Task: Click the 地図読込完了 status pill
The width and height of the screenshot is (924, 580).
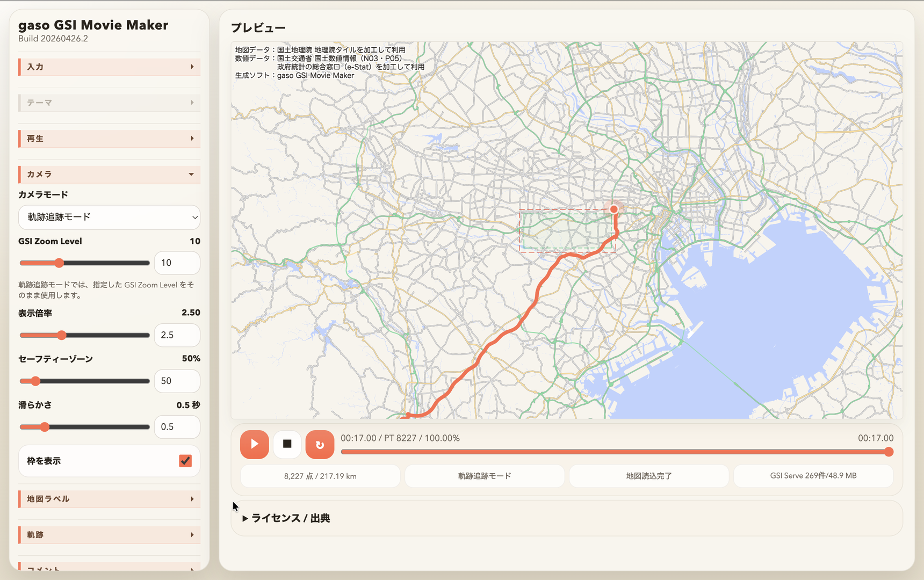Action: pyautogui.click(x=649, y=476)
